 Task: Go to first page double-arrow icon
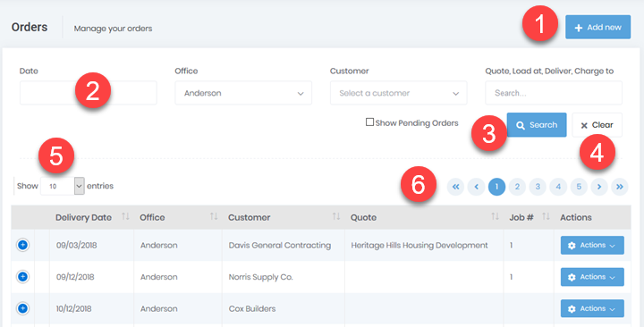pyautogui.click(x=455, y=187)
